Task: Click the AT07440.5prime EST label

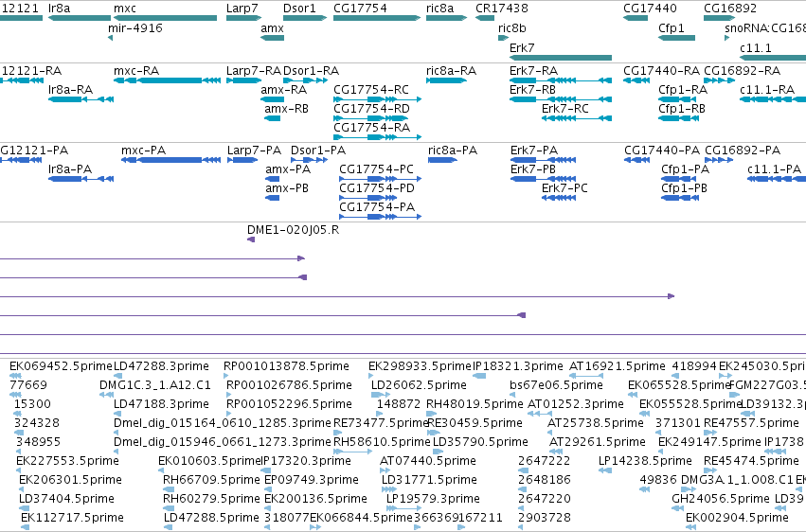Action: (428, 461)
